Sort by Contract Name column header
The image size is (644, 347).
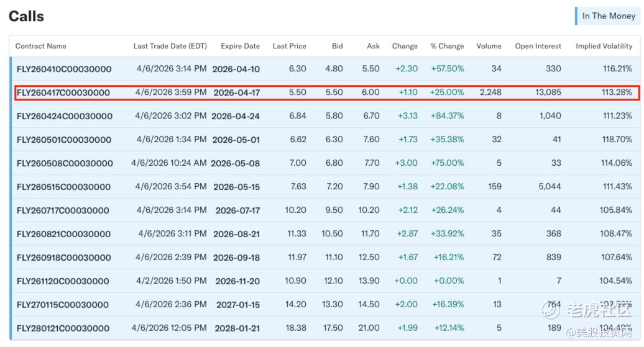(x=41, y=46)
